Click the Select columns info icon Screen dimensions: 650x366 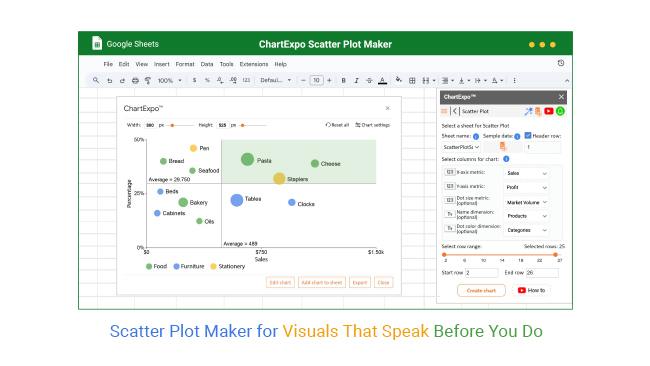[x=506, y=159]
